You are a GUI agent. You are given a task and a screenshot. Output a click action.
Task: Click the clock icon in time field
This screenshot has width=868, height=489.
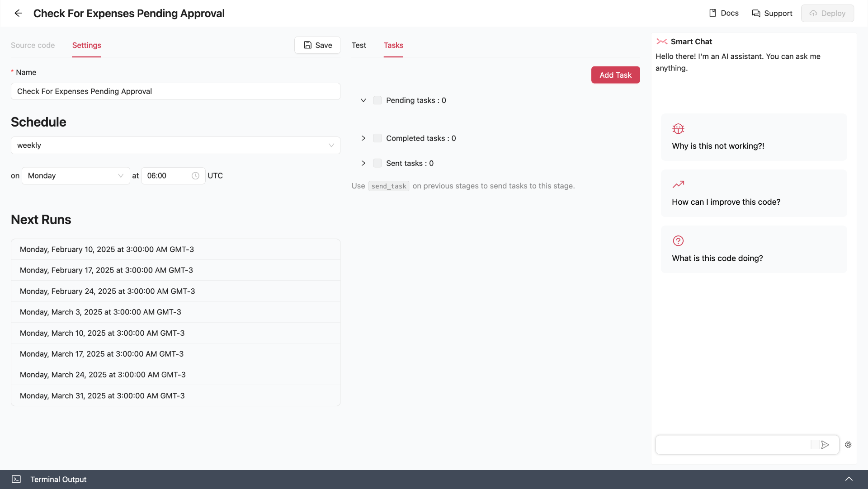[195, 176]
